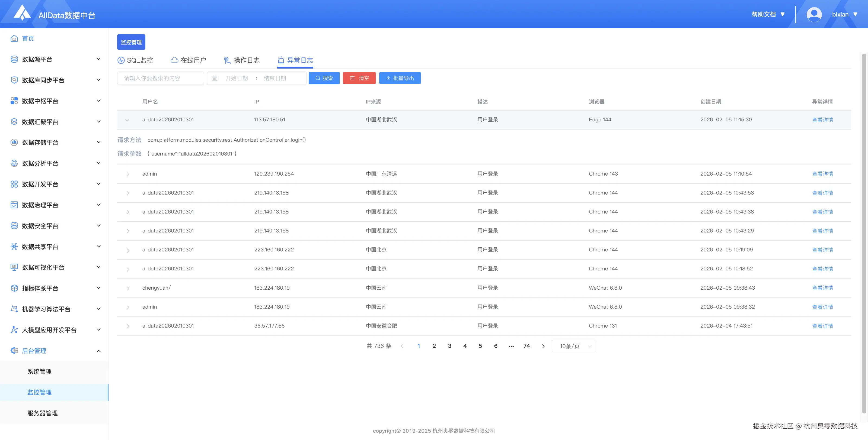Viewport: 868px width, 440px height.
Task: Click the search content input field
Action: (x=160, y=78)
